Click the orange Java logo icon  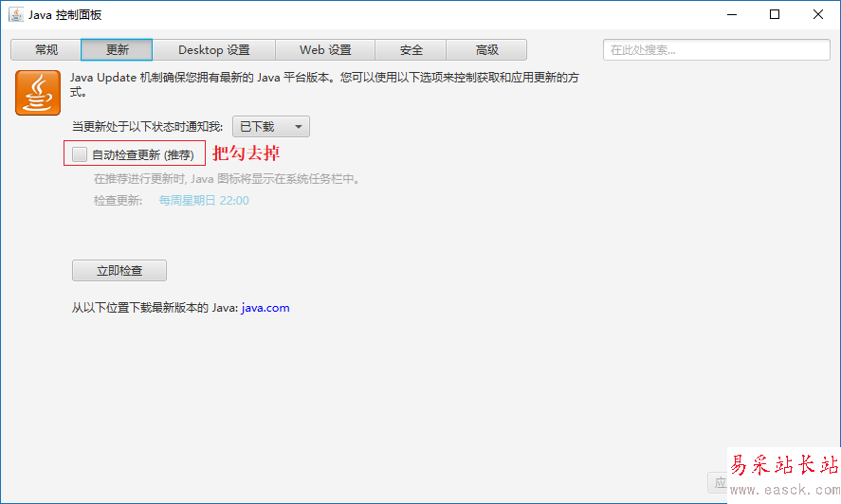click(38, 93)
